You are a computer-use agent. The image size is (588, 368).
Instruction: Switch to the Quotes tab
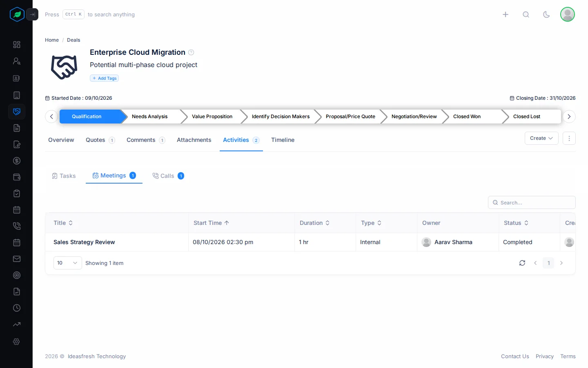(100, 140)
